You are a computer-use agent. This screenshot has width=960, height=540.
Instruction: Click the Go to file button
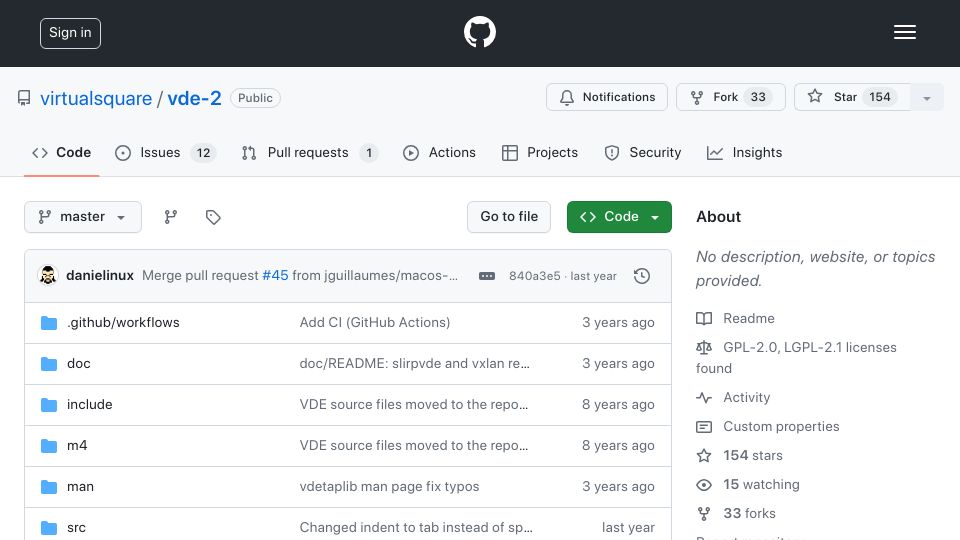pyautogui.click(x=509, y=217)
